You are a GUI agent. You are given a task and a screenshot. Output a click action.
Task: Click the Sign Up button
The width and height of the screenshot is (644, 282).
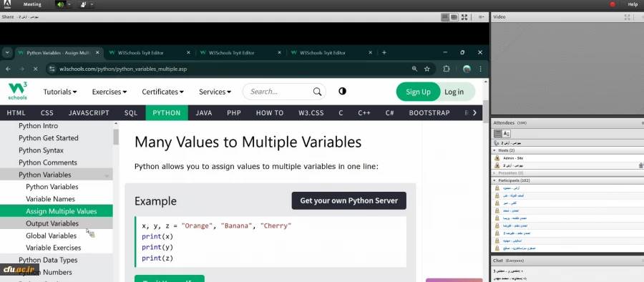(418, 92)
